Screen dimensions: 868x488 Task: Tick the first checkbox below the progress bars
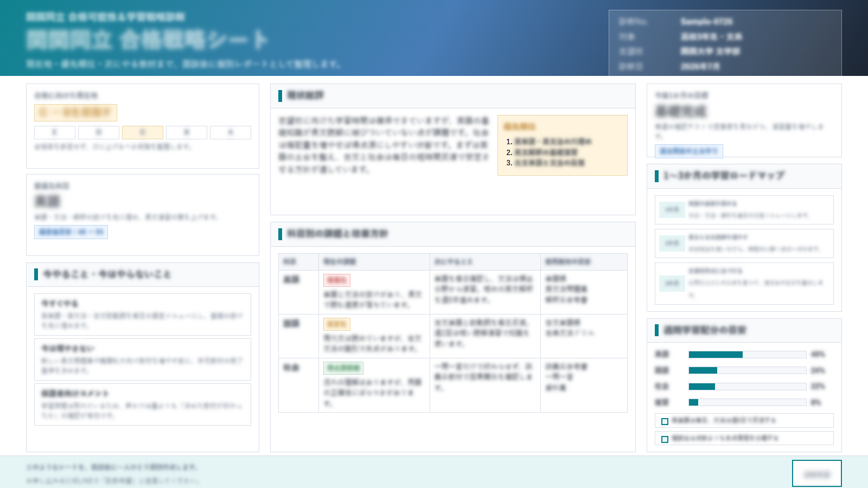(x=665, y=421)
